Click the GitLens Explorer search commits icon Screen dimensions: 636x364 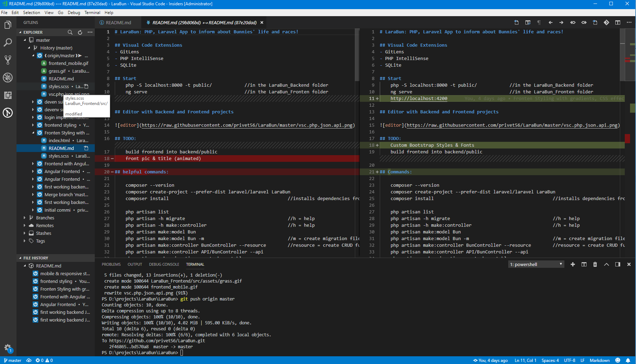(x=70, y=32)
